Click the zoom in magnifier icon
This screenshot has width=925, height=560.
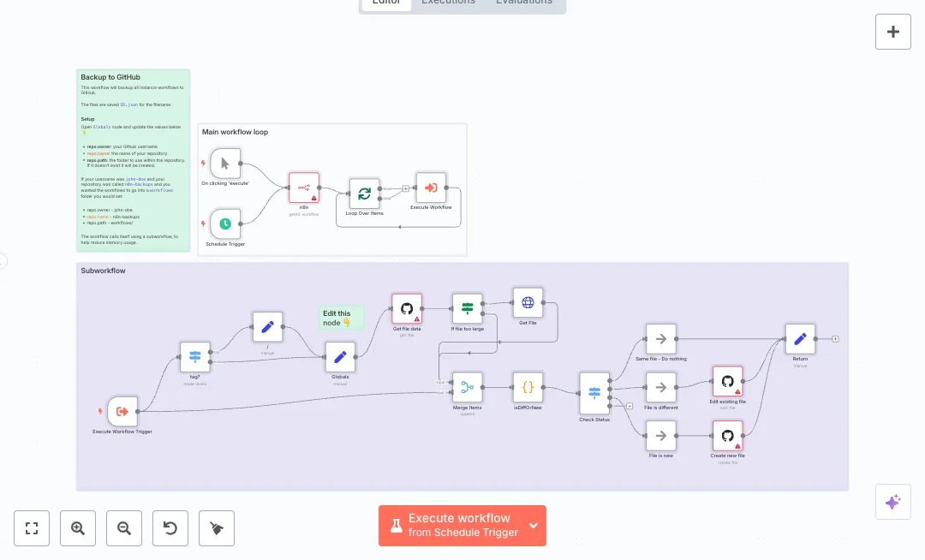point(78,527)
